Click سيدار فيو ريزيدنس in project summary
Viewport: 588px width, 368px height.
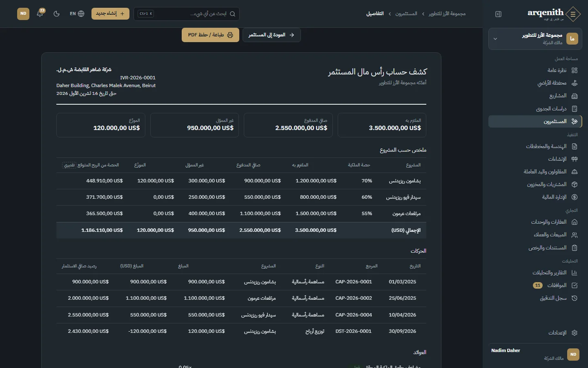tap(403, 197)
